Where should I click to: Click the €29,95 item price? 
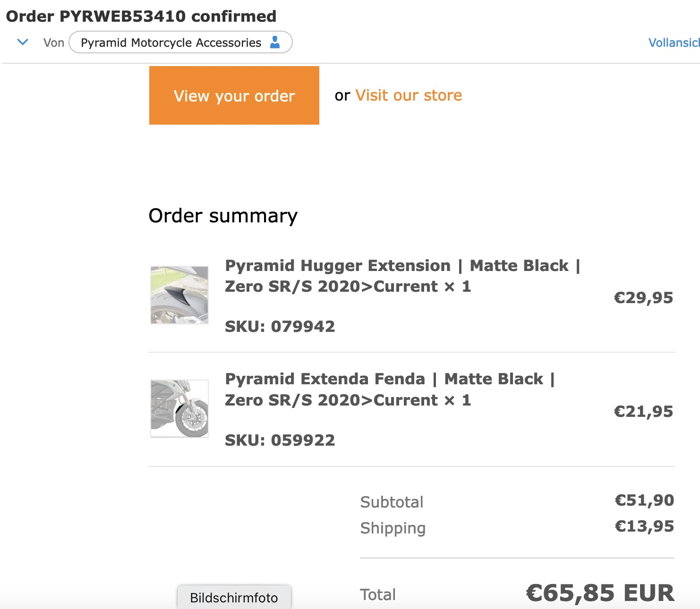pyautogui.click(x=643, y=298)
